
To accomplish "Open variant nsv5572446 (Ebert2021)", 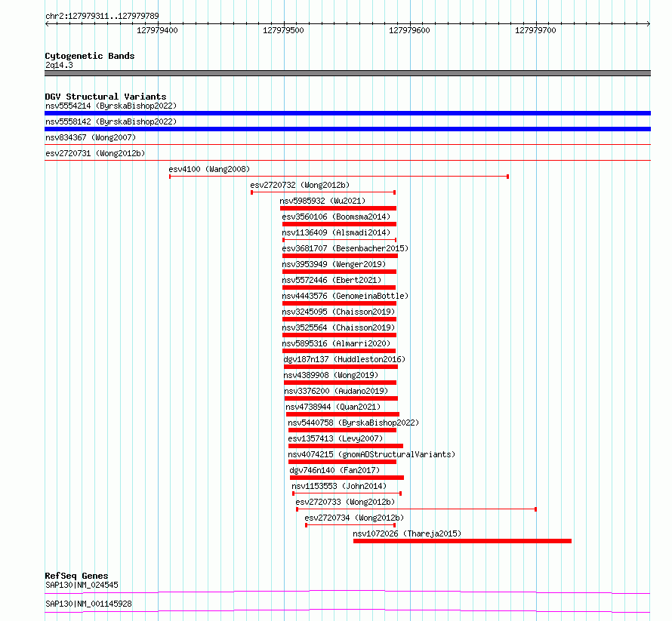I will pyautogui.click(x=331, y=280).
